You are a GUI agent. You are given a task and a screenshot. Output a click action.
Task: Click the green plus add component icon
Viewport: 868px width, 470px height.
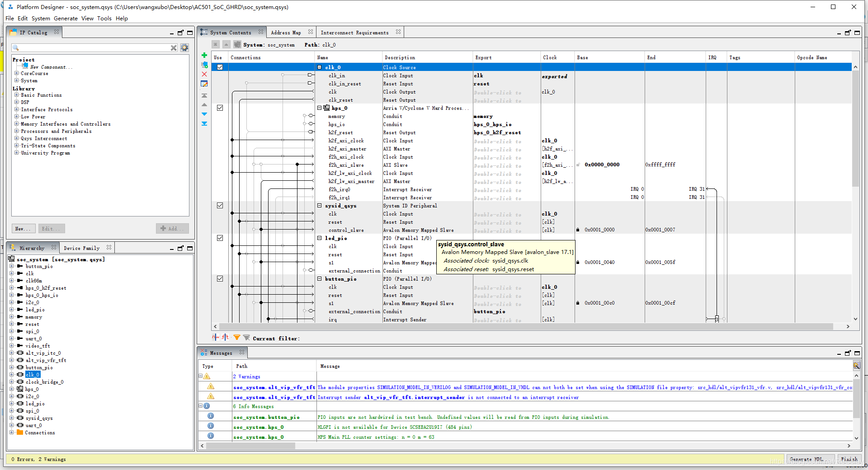coord(204,56)
